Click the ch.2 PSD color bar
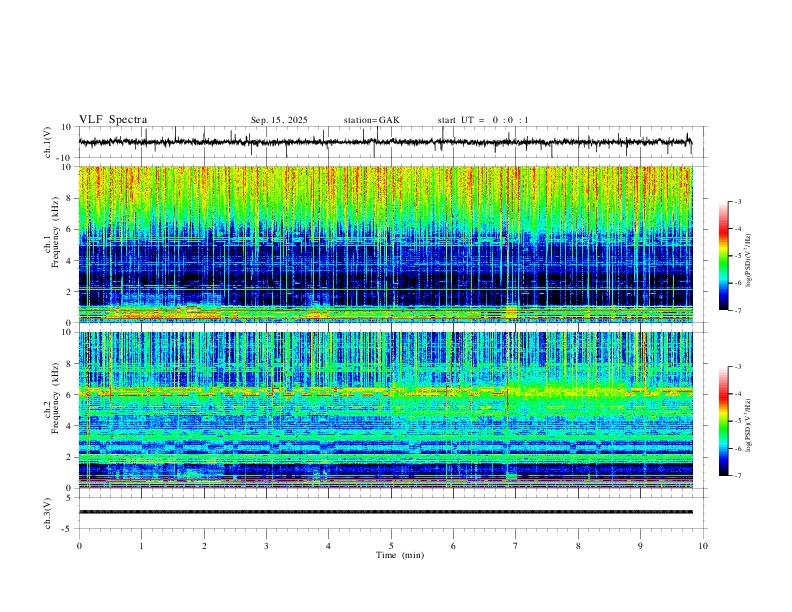 pos(724,421)
